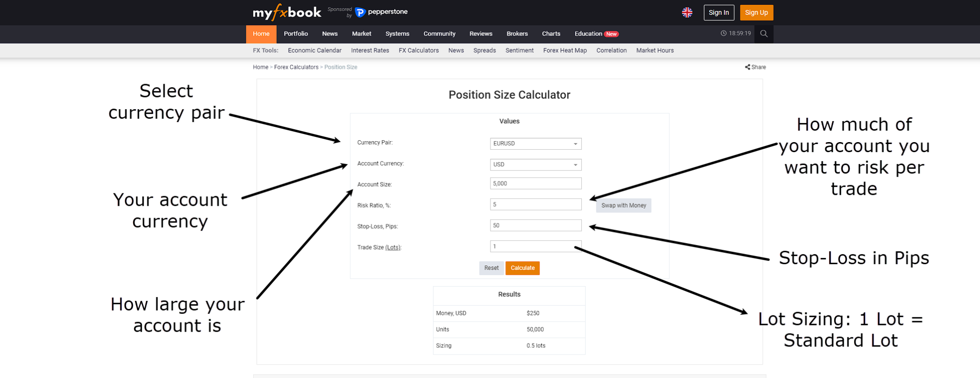
Task: Expand the Account Currency USD dropdown
Action: 535,165
